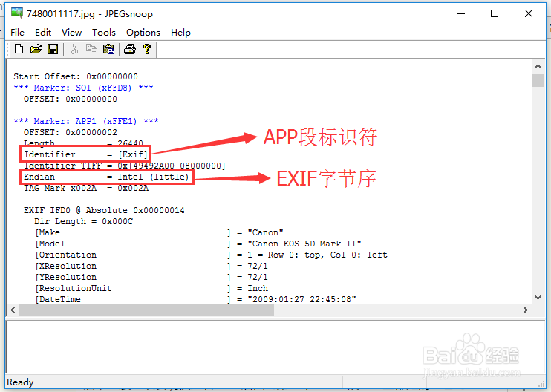Open the Edit menu
The image size is (551, 392).
click(x=43, y=33)
